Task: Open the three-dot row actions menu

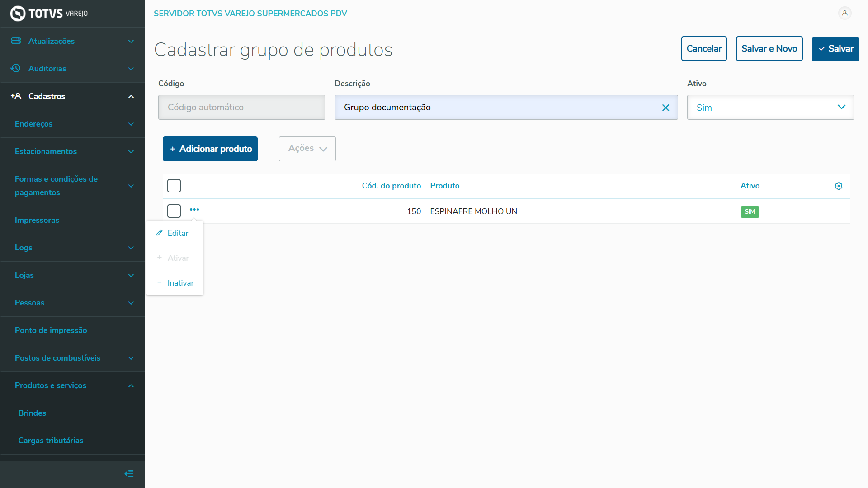Action: (194, 210)
